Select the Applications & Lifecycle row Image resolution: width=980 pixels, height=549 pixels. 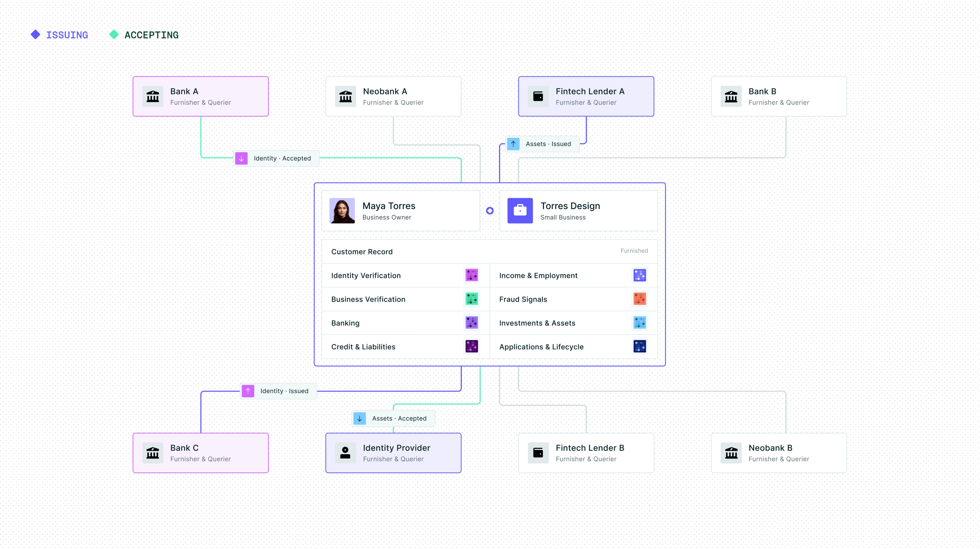574,347
